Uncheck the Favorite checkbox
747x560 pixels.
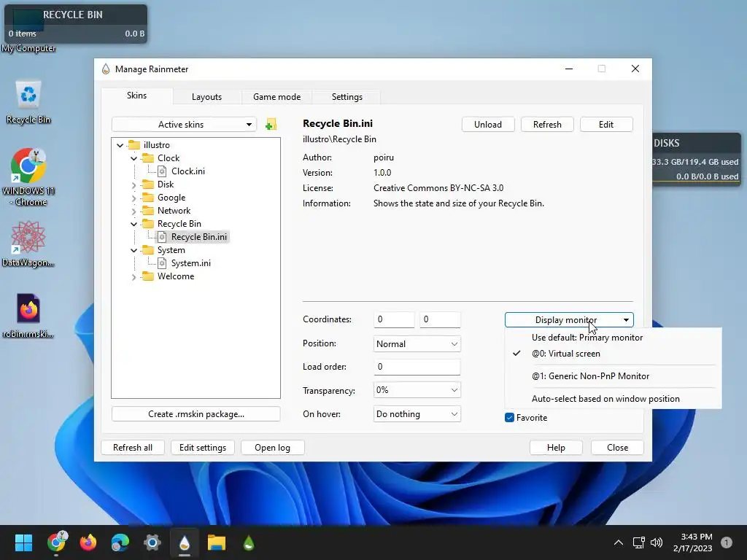[509, 418]
